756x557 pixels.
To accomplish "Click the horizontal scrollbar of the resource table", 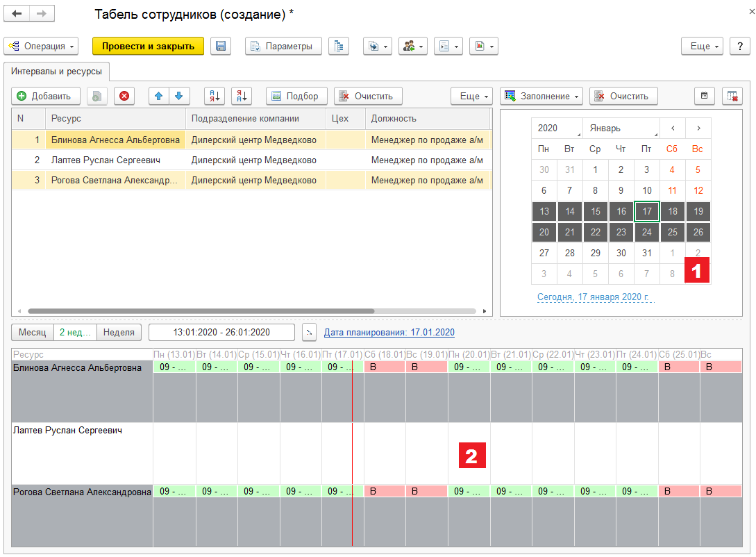I will pyautogui.click(x=201, y=311).
